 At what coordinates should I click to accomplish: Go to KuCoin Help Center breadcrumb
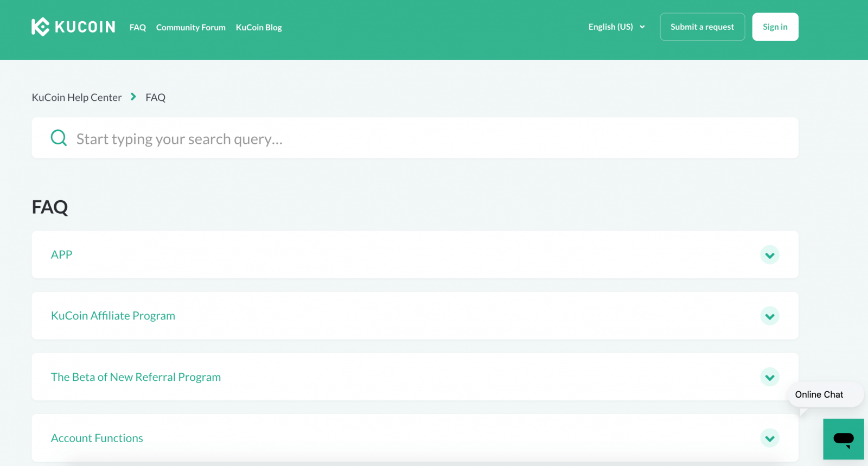76,98
